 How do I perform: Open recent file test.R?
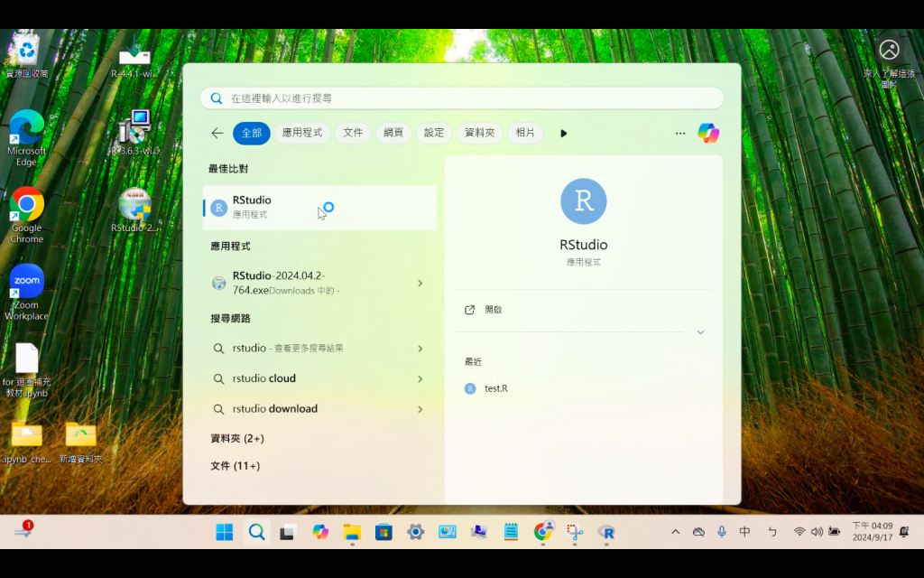(x=496, y=388)
